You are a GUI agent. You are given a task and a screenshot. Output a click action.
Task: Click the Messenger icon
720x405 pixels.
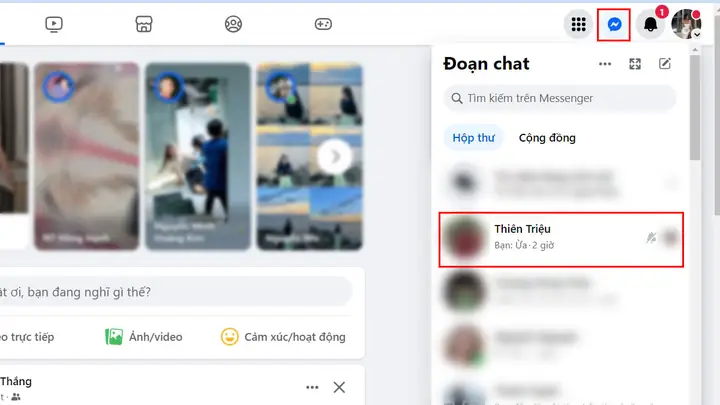point(614,24)
